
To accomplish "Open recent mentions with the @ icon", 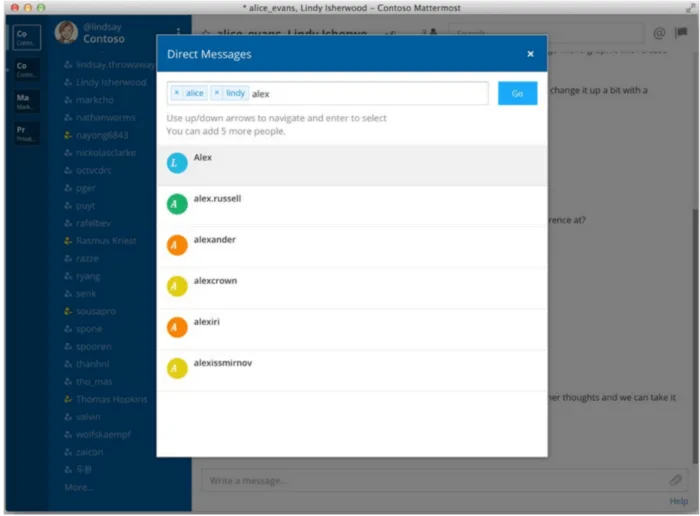I will click(x=659, y=33).
